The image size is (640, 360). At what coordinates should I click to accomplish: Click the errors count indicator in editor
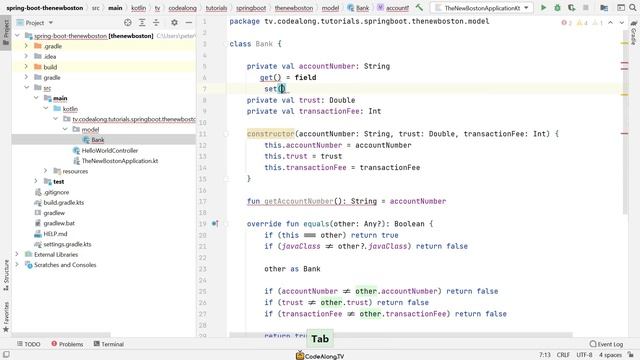[567, 23]
